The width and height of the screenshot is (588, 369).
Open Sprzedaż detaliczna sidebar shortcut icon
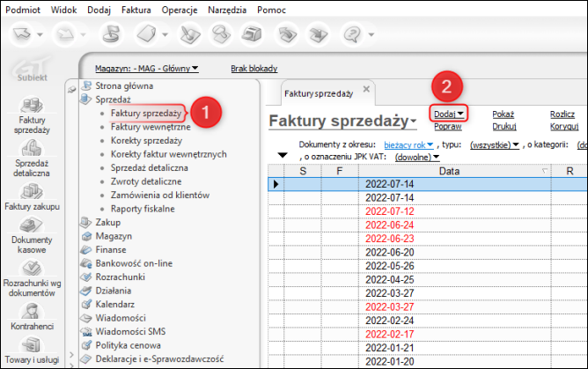(x=32, y=148)
